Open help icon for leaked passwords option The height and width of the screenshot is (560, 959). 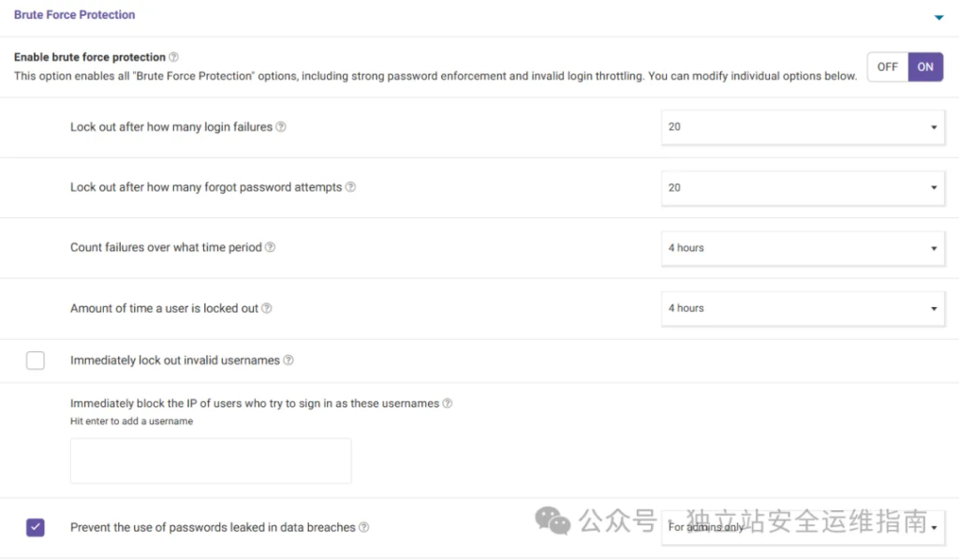click(x=364, y=527)
